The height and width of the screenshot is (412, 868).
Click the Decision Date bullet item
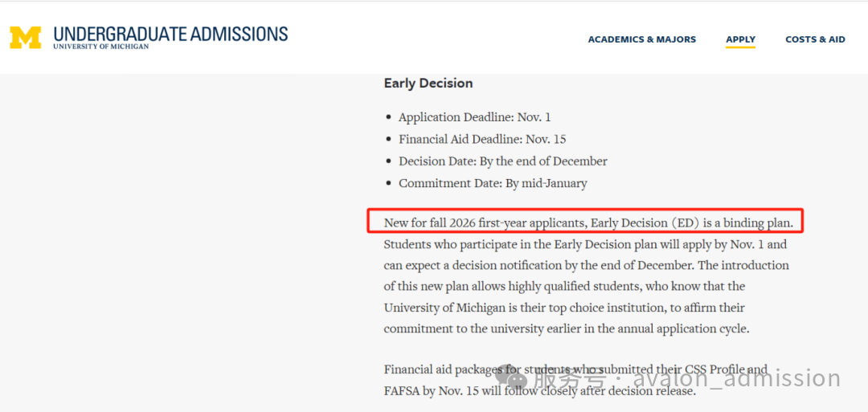coord(502,161)
